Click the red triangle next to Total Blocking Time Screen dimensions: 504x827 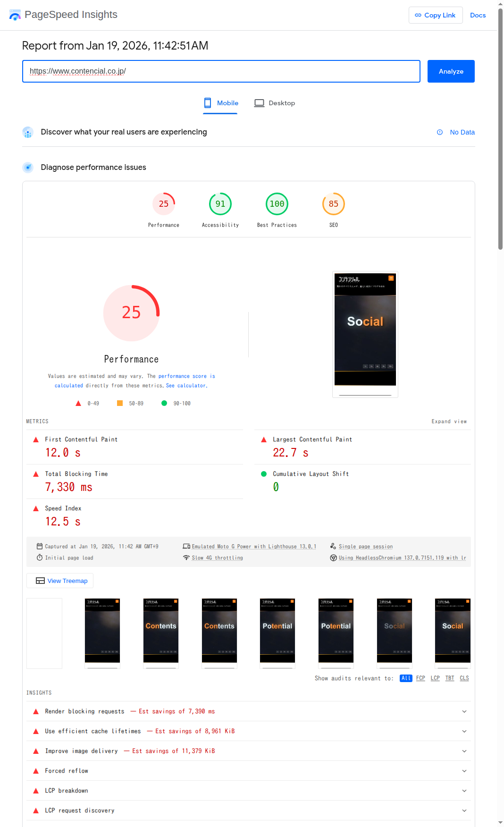click(x=36, y=474)
